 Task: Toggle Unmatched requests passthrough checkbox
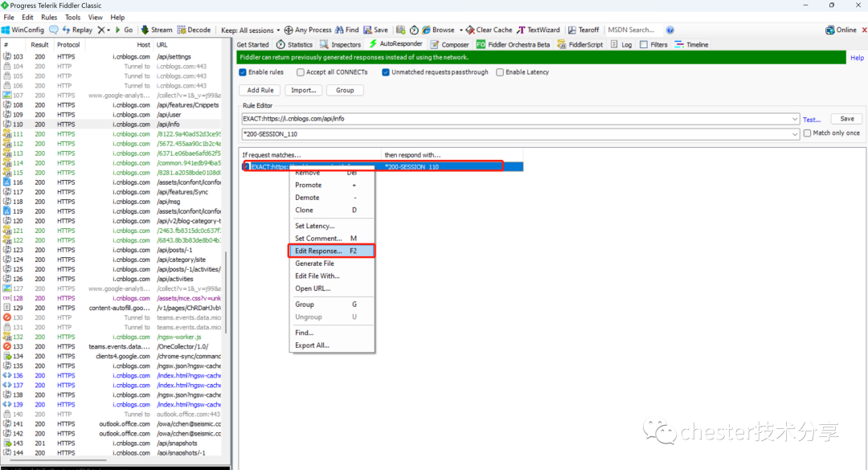[x=386, y=72]
